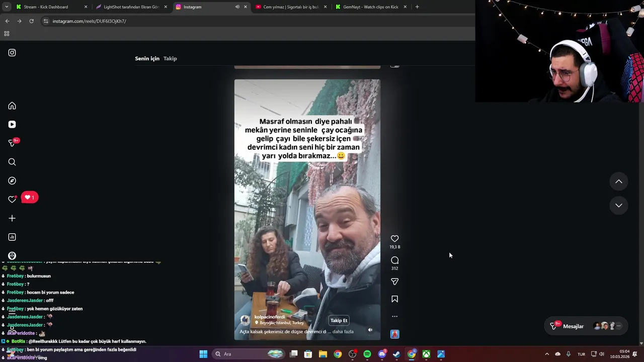Open clock and date 05:04
Image resolution: width=644 pixels, height=362 pixels.
[x=620, y=354]
